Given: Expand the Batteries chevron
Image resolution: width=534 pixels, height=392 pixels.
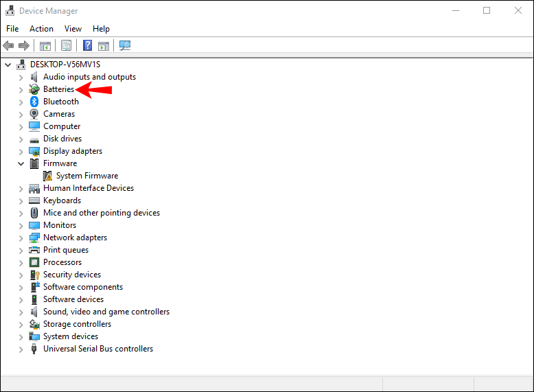Looking at the screenshot, I should [x=21, y=89].
